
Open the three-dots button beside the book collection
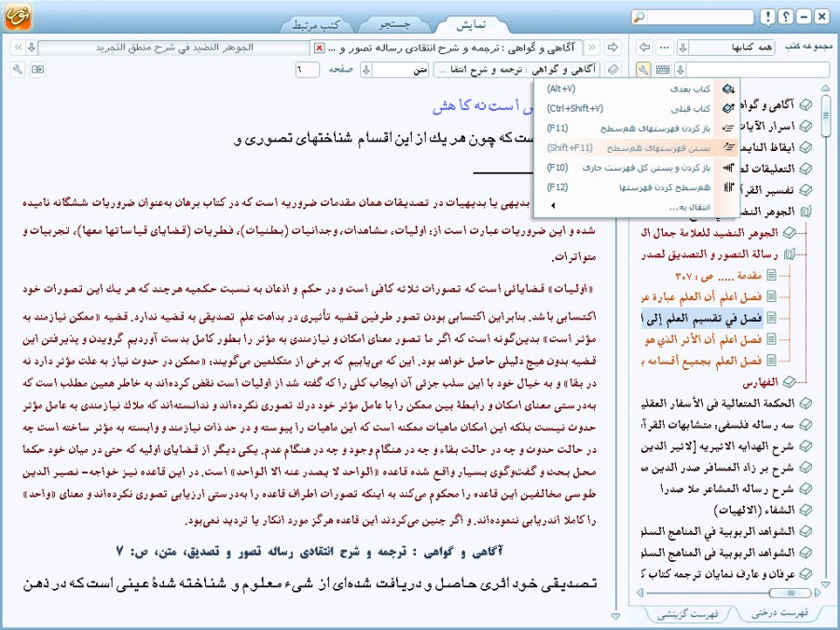point(665,48)
